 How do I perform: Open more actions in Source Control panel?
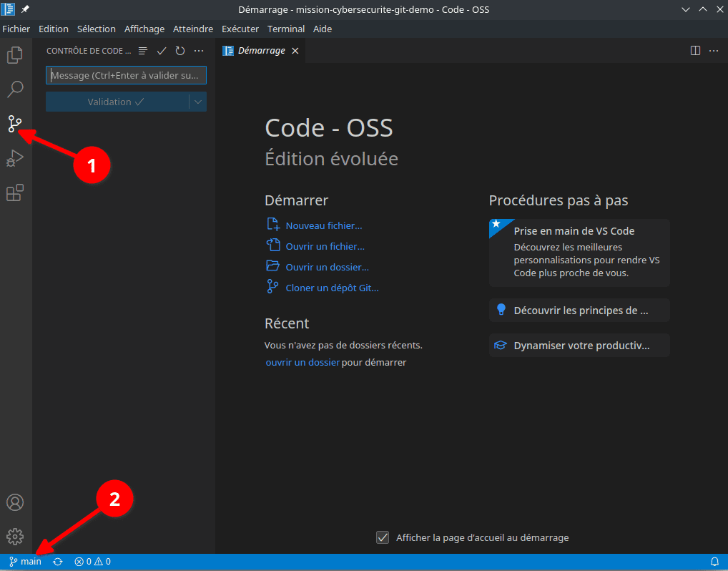coord(199,51)
